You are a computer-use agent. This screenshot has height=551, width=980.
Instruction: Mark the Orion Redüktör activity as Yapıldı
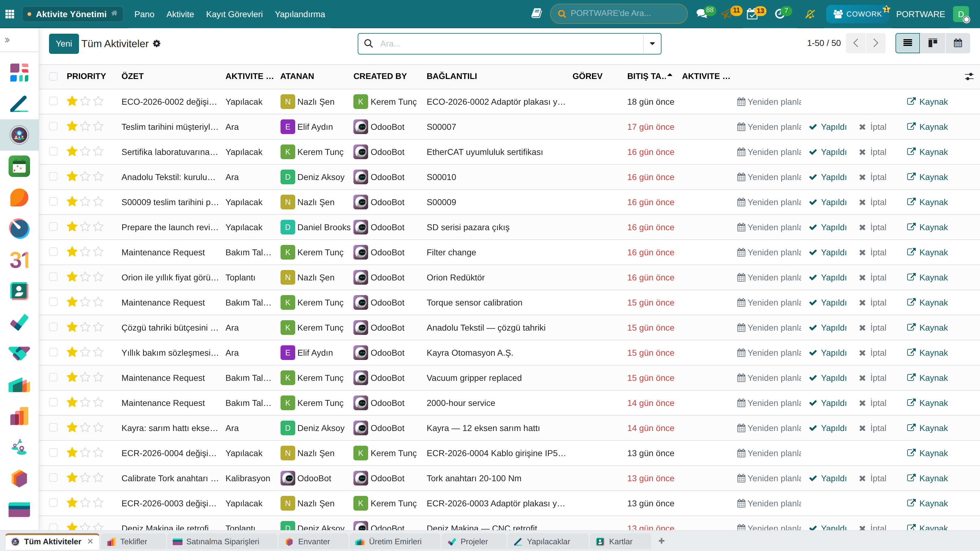point(828,277)
